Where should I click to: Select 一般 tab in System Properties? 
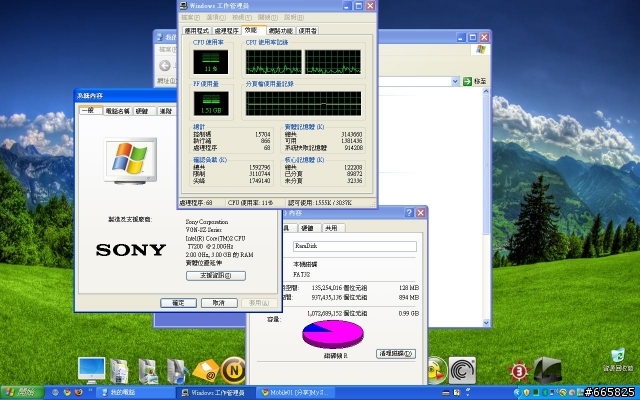pyautogui.click(x=90, y=110)
